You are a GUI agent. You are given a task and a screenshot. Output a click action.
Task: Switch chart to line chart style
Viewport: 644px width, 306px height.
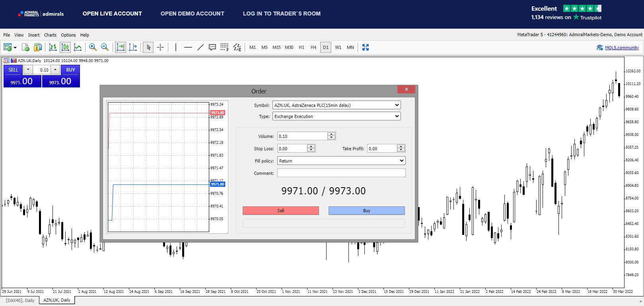(78, 47)
